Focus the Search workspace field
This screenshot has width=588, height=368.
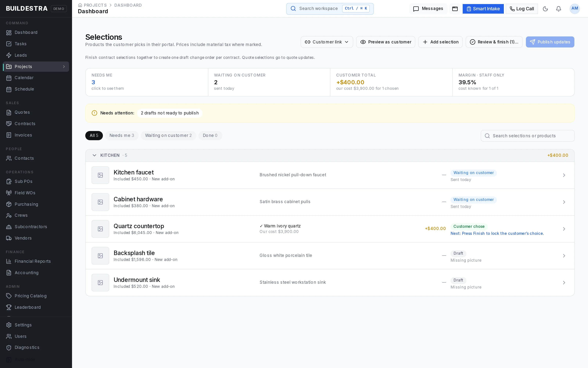330,9
